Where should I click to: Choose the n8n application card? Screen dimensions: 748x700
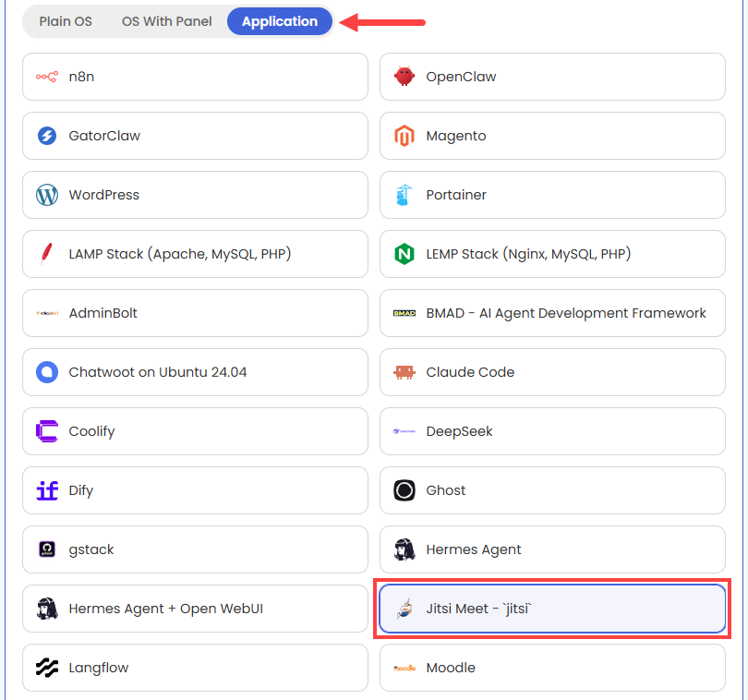coord(195,77)
